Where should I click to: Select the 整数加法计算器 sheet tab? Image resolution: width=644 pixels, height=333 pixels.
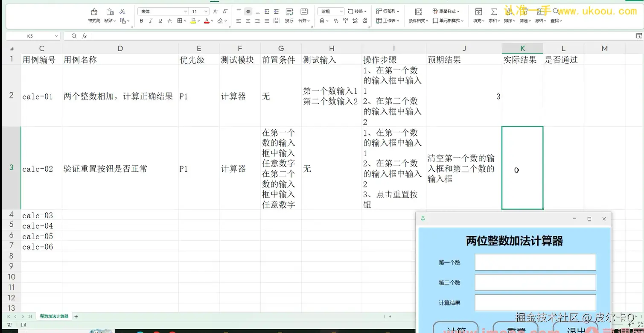coord(54,316)
